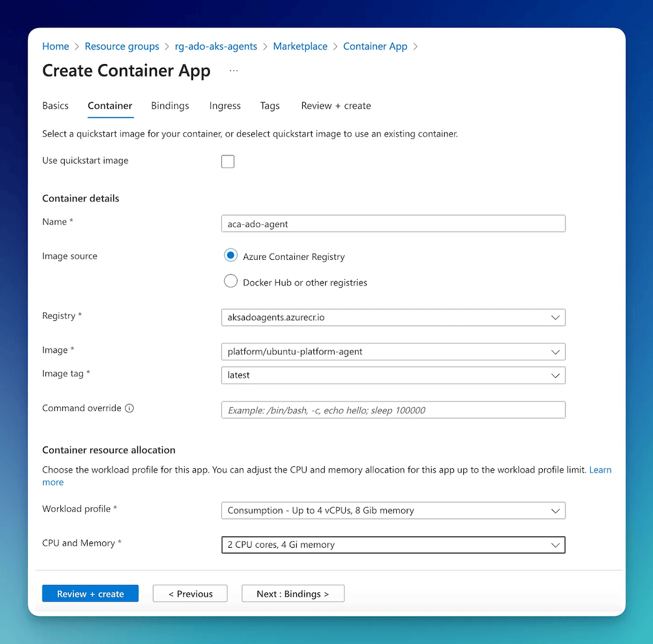Select Azure Container Registry image source

tap(231, 255)
